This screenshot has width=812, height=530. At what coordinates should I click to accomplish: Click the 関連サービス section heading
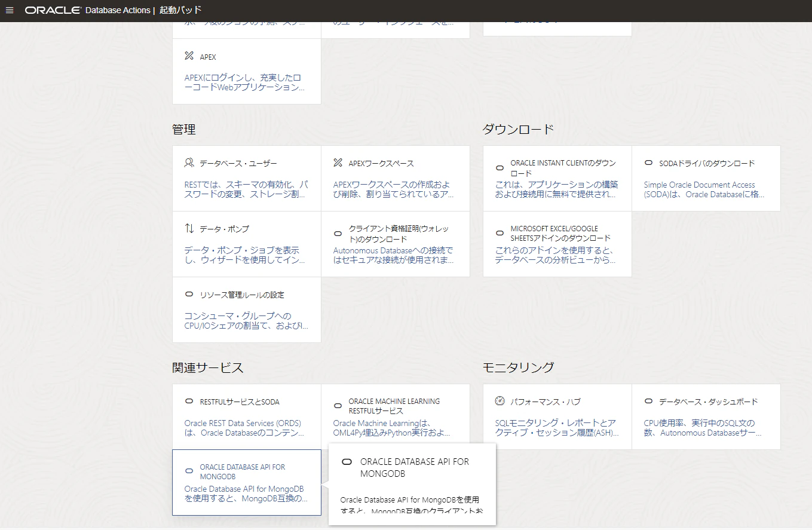pos(208,367)
